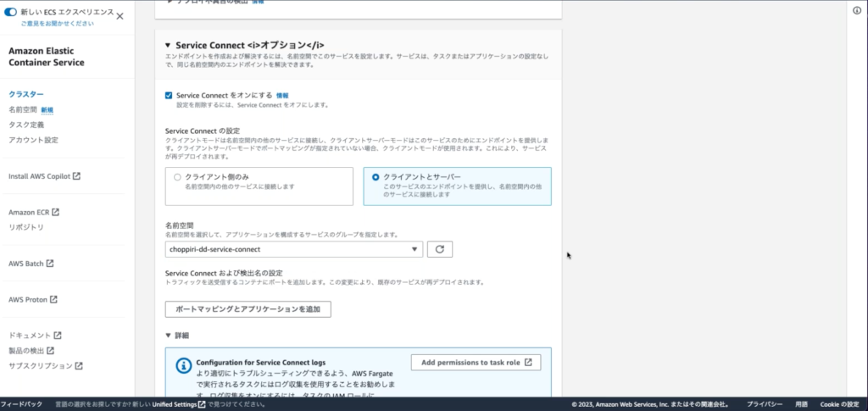Viewport: 868px width, 411px height.
Task: Open the 製品の検出 link
Action: pyautogui.click(x=26, y=351)
